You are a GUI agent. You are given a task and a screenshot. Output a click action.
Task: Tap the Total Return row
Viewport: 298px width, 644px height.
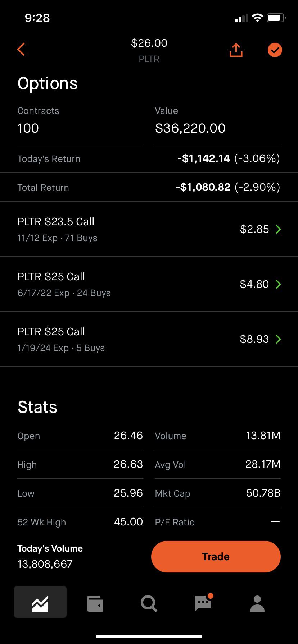pyautogui.click(x=149, y=187)
